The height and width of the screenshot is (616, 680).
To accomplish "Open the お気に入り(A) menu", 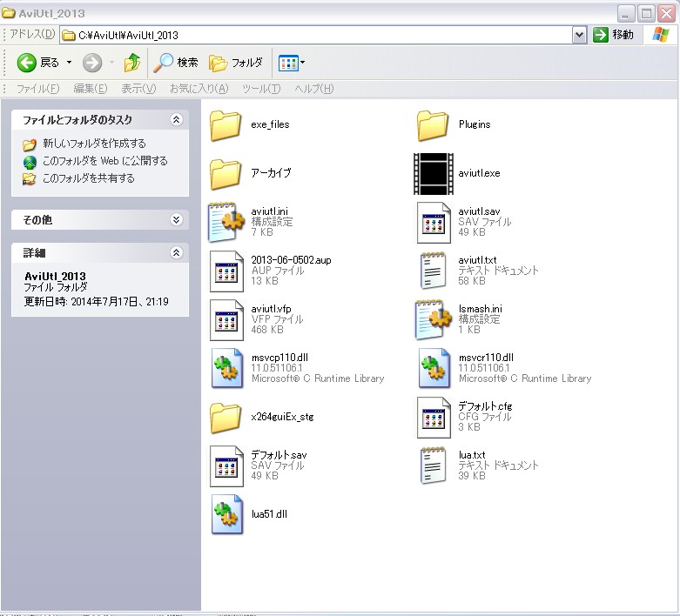I will (199, 89).
